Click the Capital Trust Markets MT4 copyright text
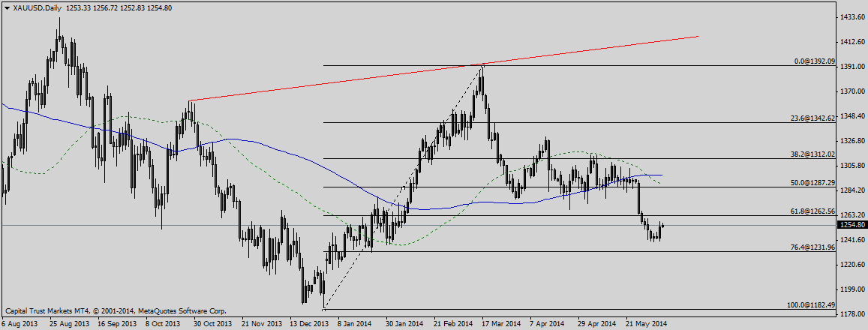 click(x=115, y=310)
